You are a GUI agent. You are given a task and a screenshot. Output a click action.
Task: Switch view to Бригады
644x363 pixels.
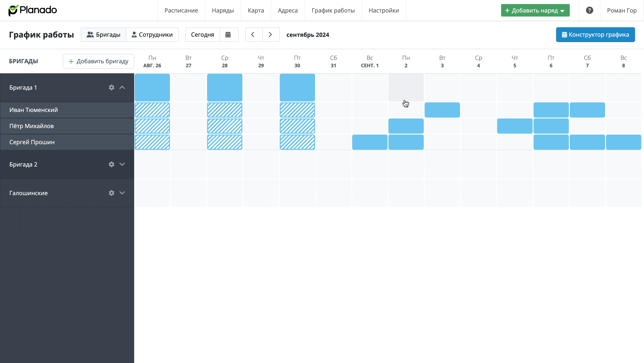point(104,34)
